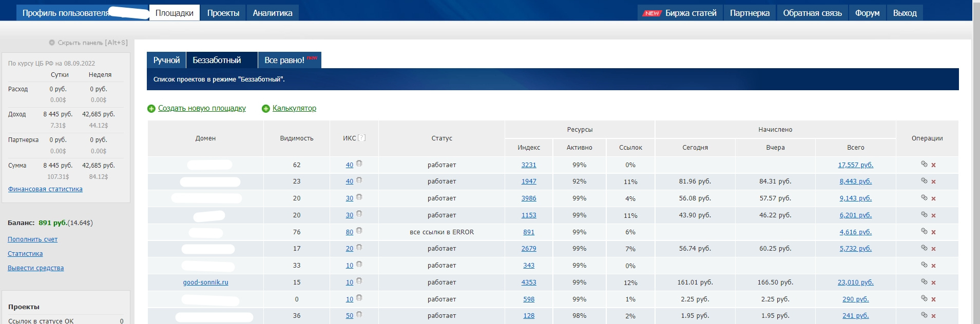Click the links icon in the 17,557 руб. row
This screenshot has height=324, width=980.
924,164
